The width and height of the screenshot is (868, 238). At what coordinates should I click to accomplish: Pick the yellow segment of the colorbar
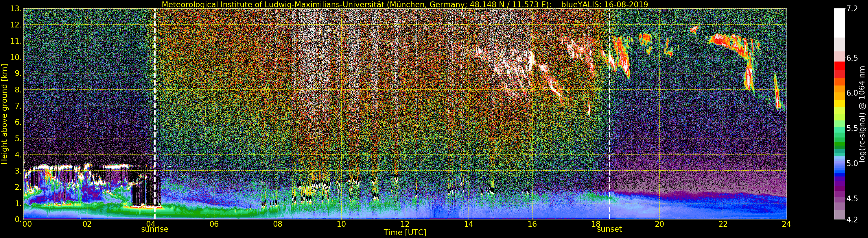[839, 103]
